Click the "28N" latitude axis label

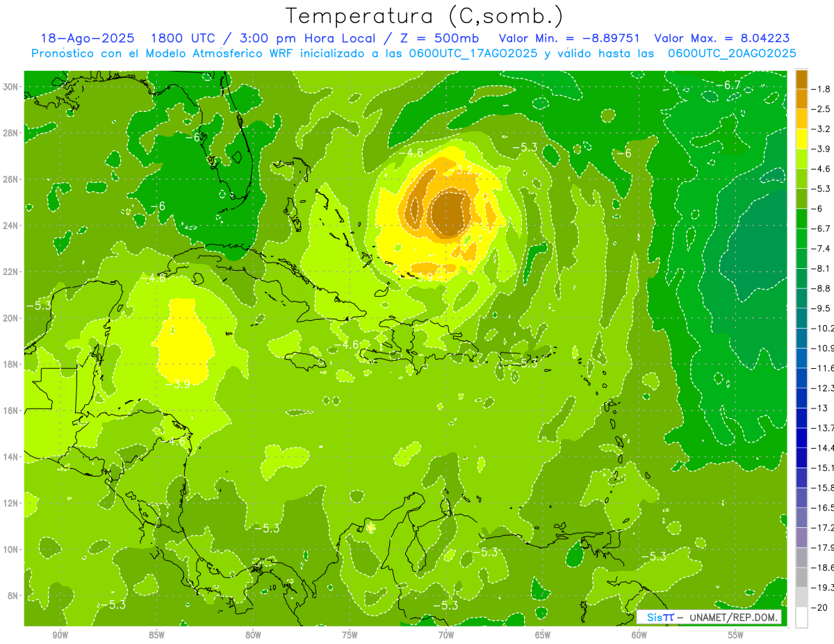[10, 133]
